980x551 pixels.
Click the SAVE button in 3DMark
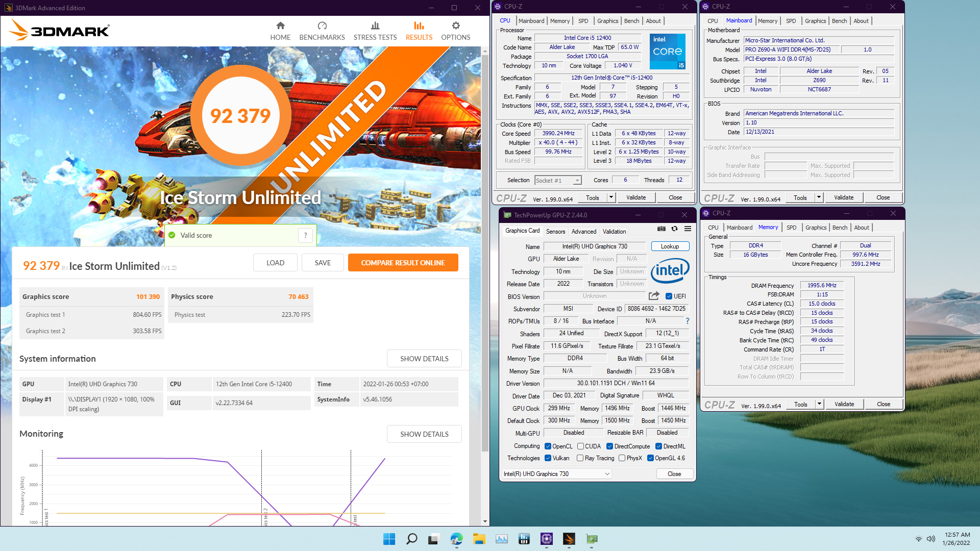(323, 263)
